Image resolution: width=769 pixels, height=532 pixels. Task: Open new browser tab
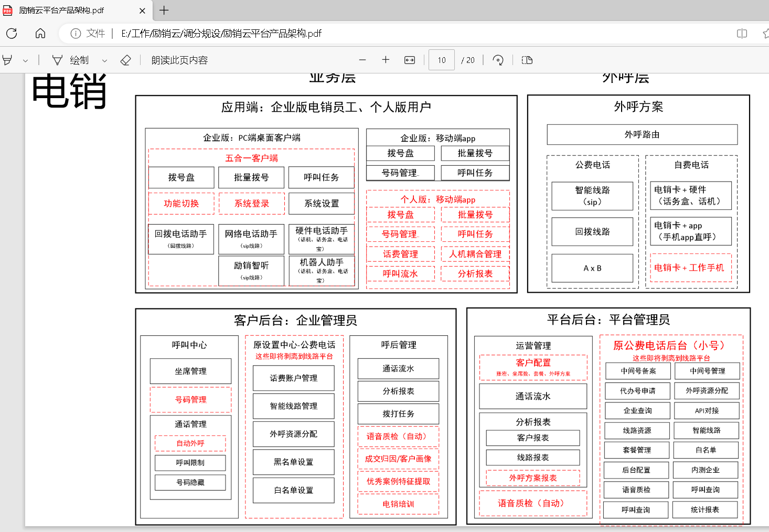[164, 10]
